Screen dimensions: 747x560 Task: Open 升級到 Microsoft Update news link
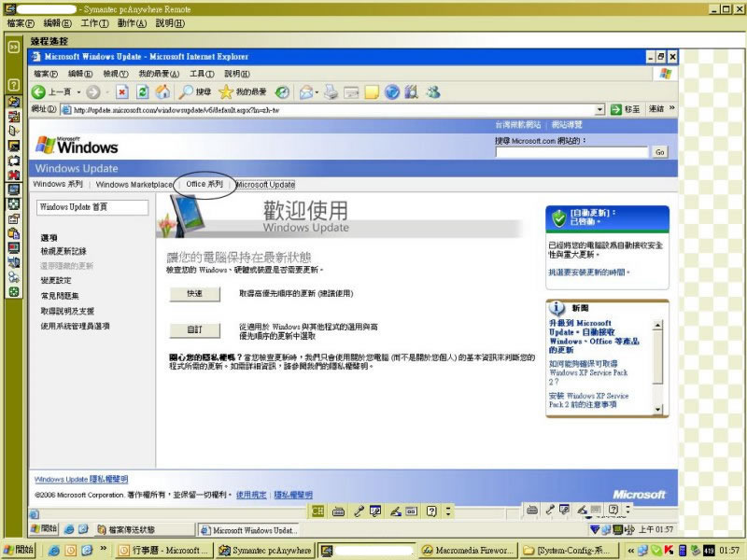(x=594, y=336)
